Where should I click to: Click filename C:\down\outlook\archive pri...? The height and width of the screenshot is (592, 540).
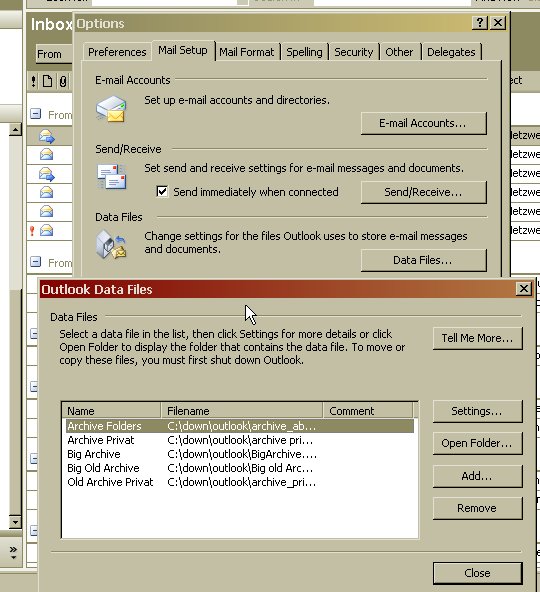240,440
